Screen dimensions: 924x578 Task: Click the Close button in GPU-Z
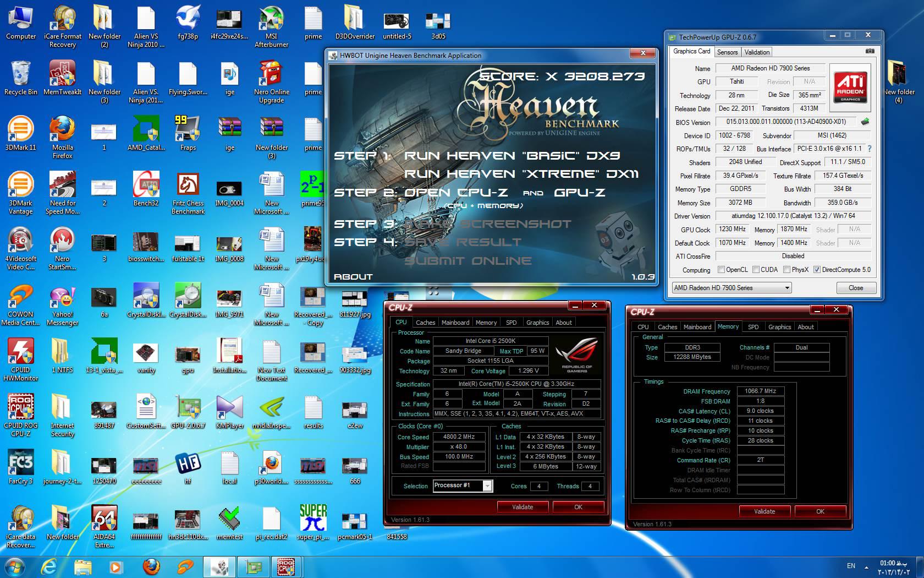coord(856,288)
